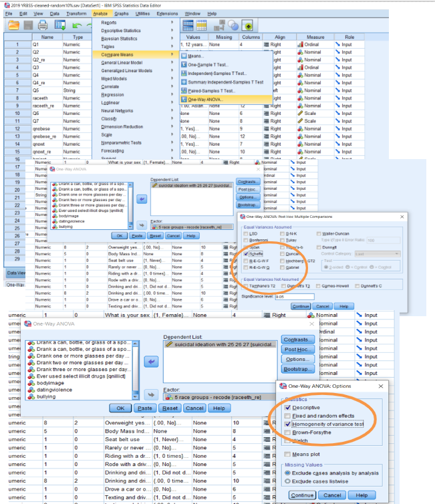Choose Paired-Samples T Test icon in submenu

coord(184,91)
